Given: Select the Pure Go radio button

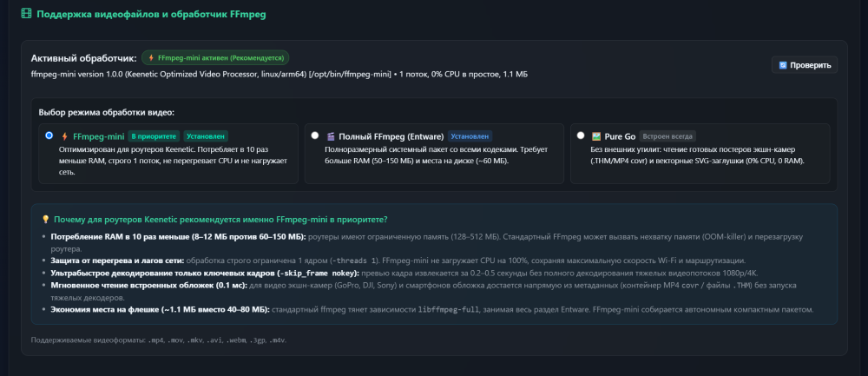Looking at the screenshot, I should click(x=581, y=135).
